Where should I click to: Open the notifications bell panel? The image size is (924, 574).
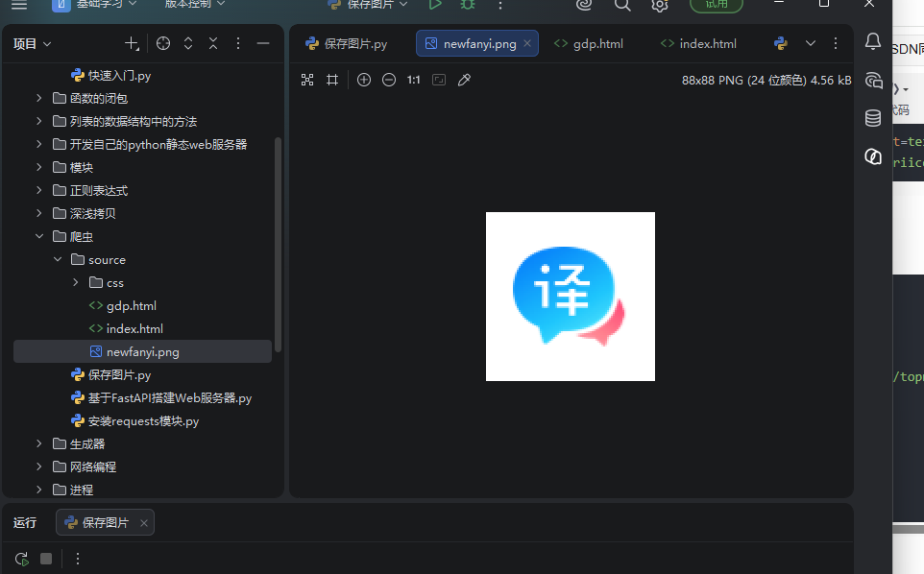tap(873, 41)
